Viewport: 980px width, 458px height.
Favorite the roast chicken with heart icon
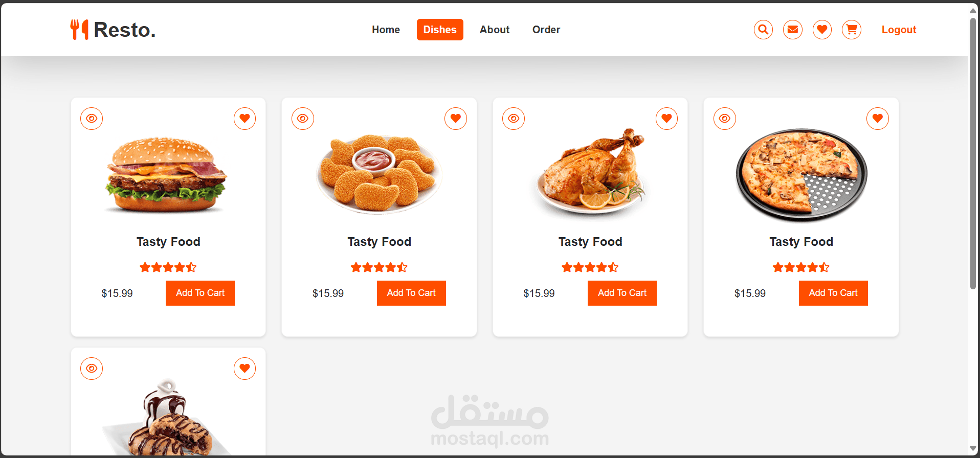[x=666, y=119]
